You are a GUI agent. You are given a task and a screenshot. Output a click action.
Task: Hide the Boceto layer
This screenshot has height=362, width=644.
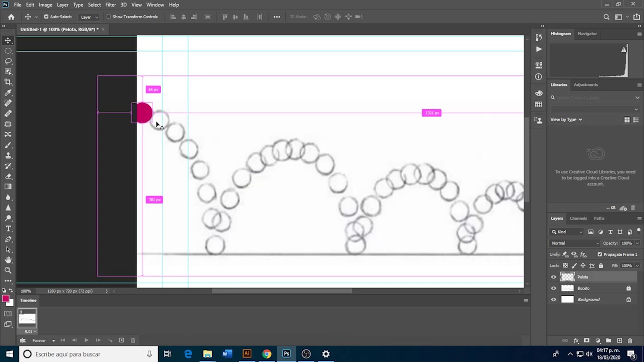553,288
